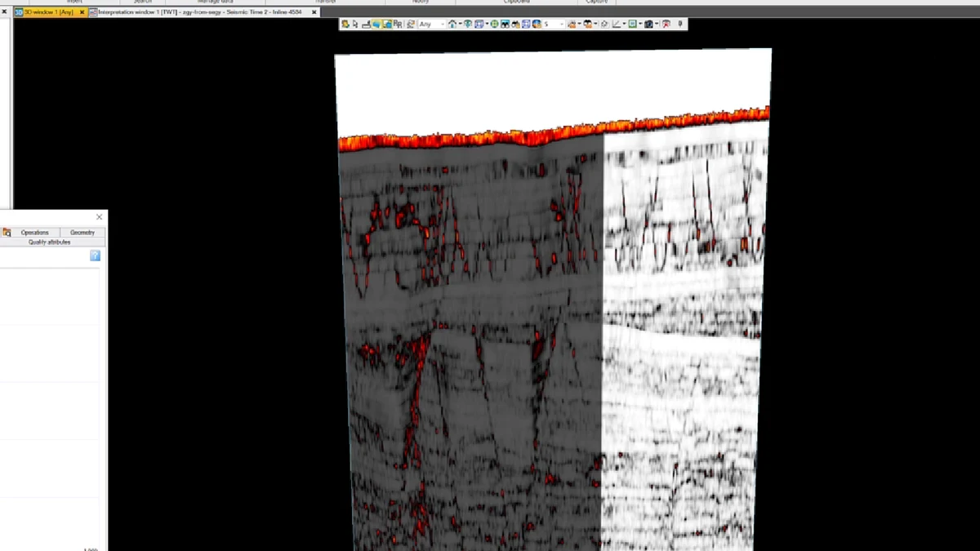Open the Any domain dropdown
The height and width of the screenshot is (551, 980).
(x=432, y=24)
